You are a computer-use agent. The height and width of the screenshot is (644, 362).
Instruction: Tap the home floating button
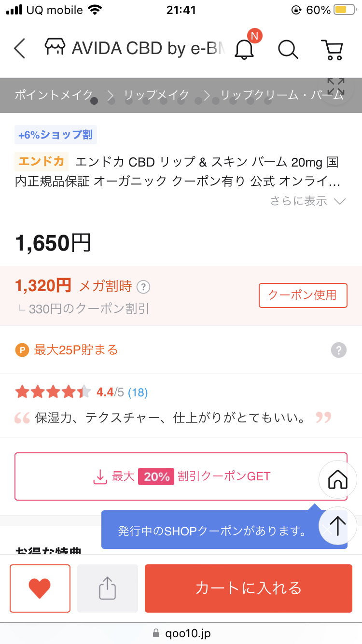pyautogui.click(x=337, y=479)
